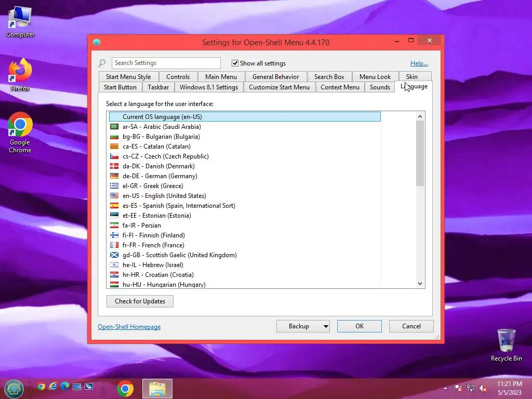Click the Czech Republic flag icon
Screen dimensions: 532x399
[114, 156]
